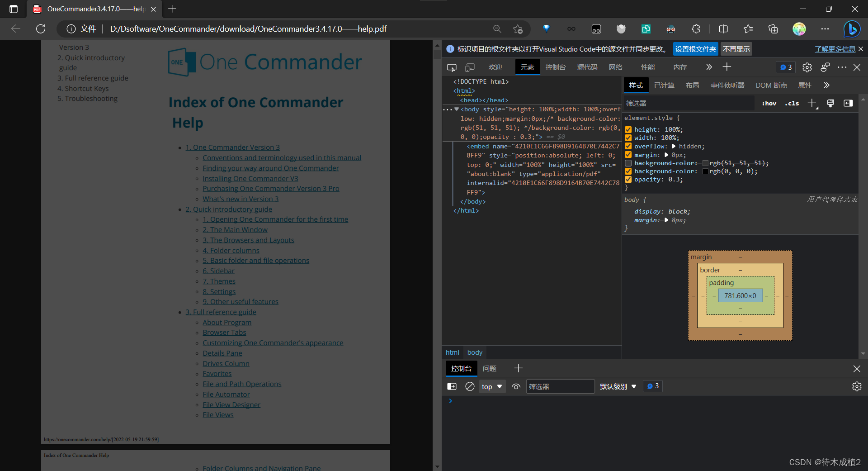Image resolution: width=868 pixels, height=471 pixels.
Task: Open tab actions menu icon
Action: point(14,9)
